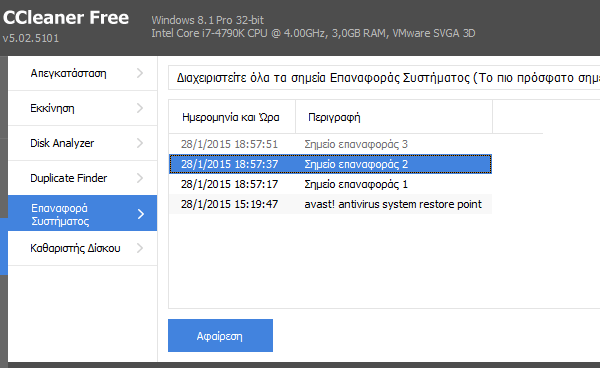Sort by Περιγραφή column header
This screenshot has width=600, height=368.
pyautogui.click(x=394, y=117)
